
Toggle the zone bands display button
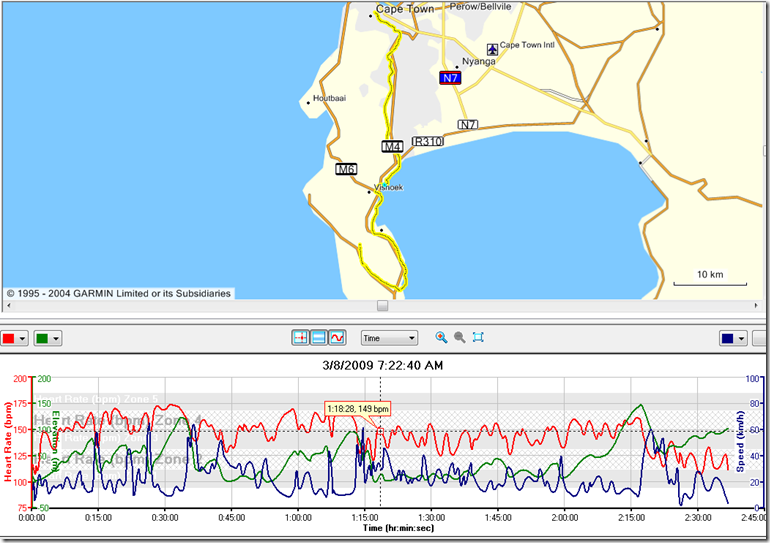(319, 338)
